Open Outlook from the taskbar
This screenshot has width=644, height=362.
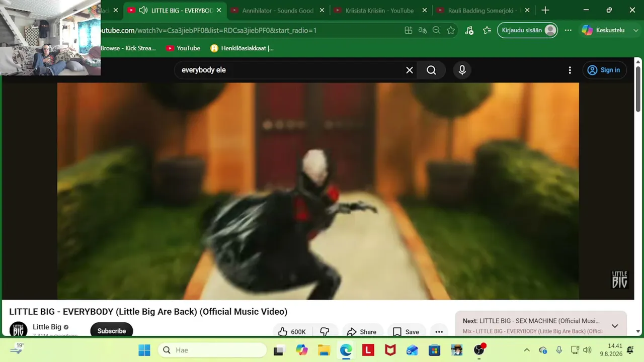(x=412, y=350)
